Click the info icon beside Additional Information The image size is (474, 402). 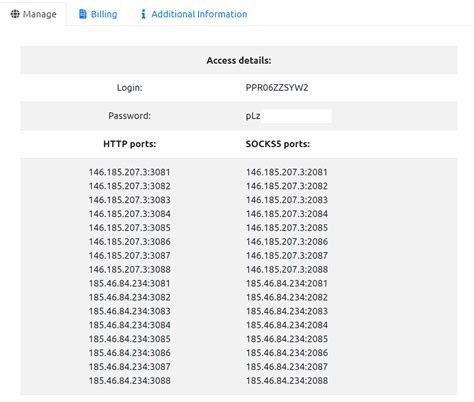(143, 14)
